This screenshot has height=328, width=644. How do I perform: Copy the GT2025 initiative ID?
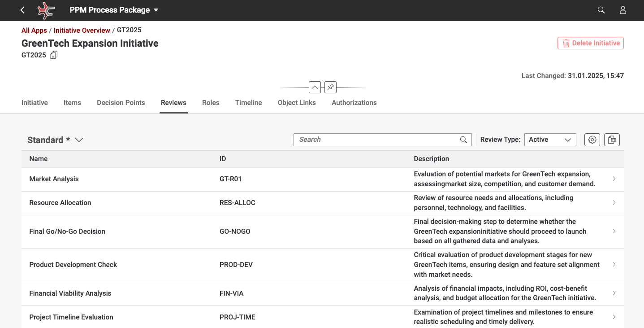click(x=54, y=55)
